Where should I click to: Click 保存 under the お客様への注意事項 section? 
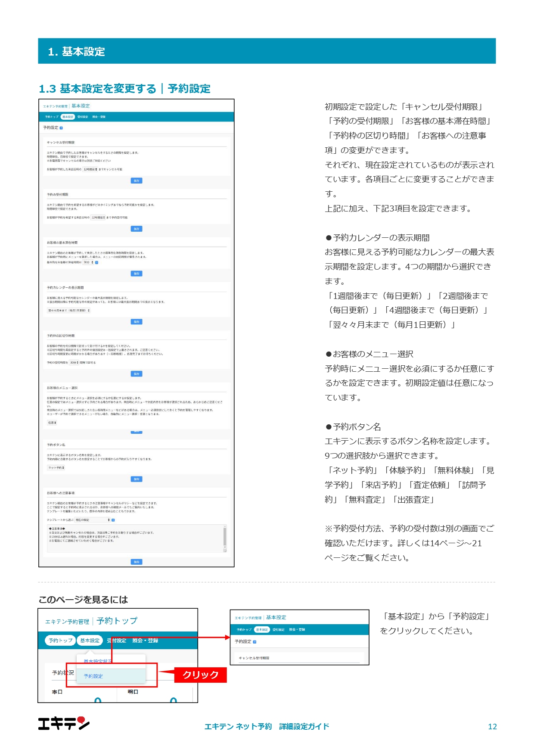tap(137, 562)
